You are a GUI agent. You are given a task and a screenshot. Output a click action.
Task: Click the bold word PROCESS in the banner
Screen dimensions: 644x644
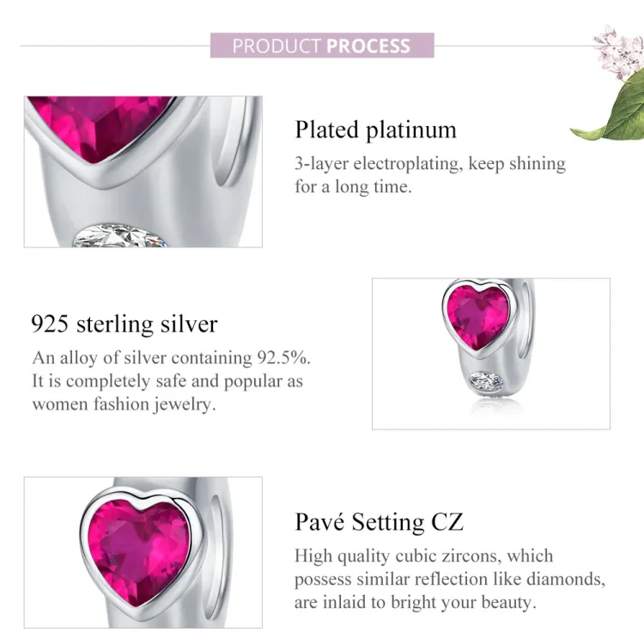pyautogui.click(x=368, y=46)
